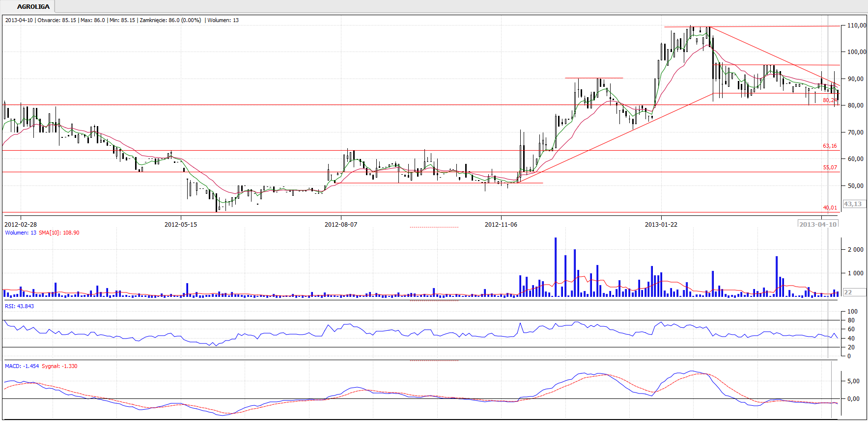Select the 63,16 horizontal level label
This screenshot has width=868, height=421.
pos(830,146)
